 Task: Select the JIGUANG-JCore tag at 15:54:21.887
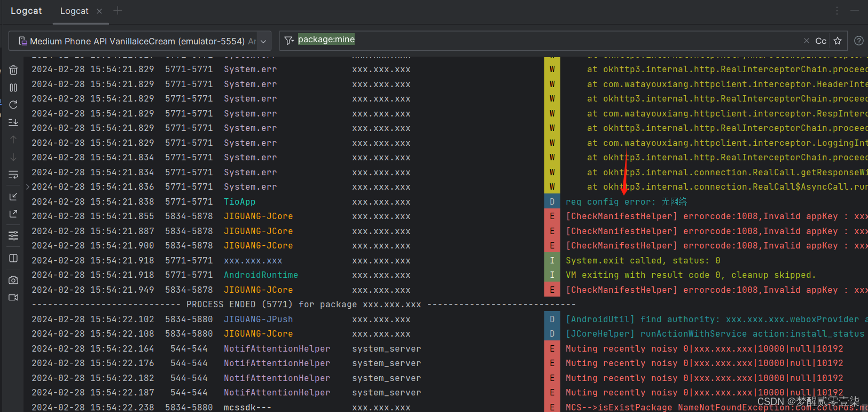pos(258,231)
